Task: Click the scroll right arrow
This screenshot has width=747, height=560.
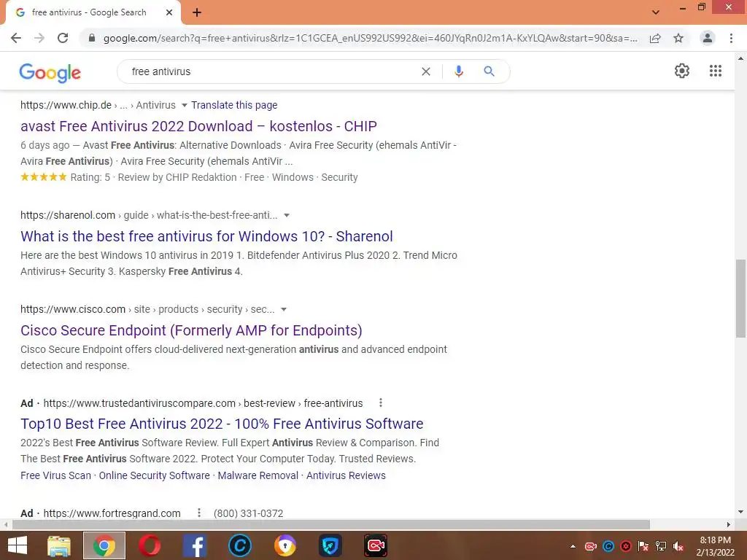Action: pos(729,525)
